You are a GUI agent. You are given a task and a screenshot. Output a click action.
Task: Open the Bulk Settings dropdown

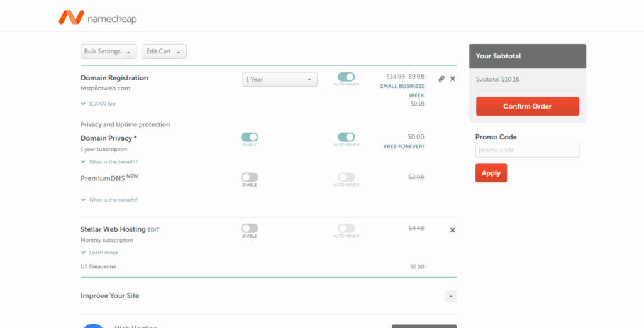[109, 52]
